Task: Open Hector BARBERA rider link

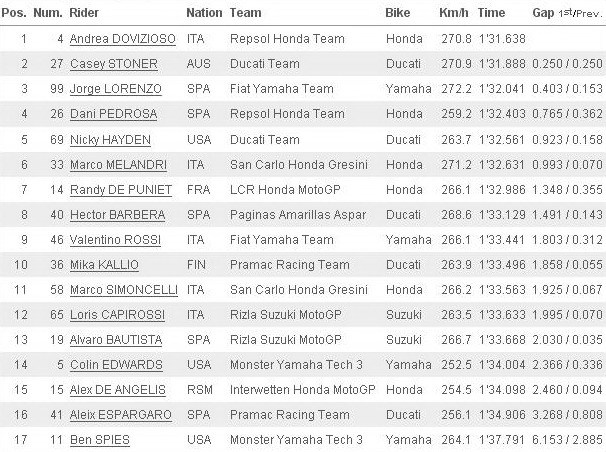Action: pyautogui.click(x=117, y=215)
